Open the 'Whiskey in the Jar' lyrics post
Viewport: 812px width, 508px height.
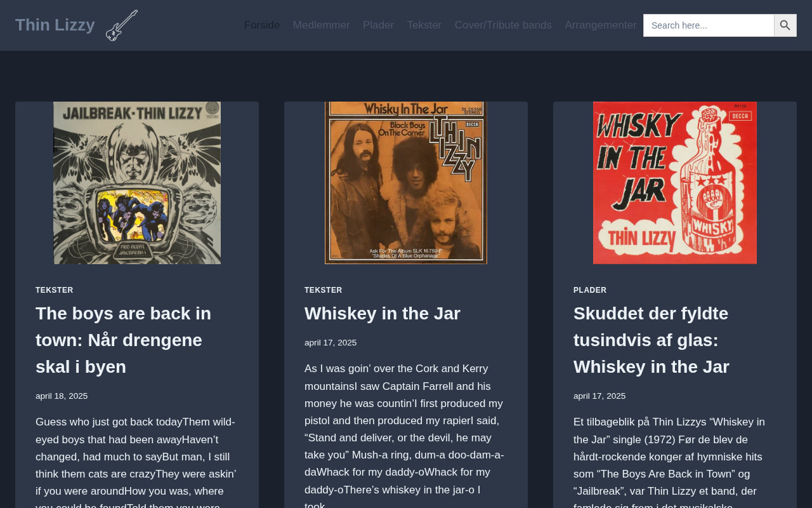tap(383, 313)
